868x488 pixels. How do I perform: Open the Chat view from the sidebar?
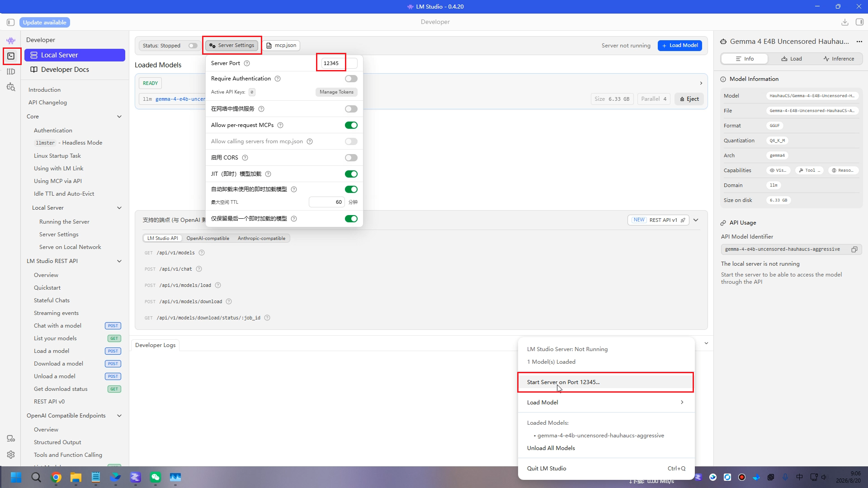[x=11, y=41]
